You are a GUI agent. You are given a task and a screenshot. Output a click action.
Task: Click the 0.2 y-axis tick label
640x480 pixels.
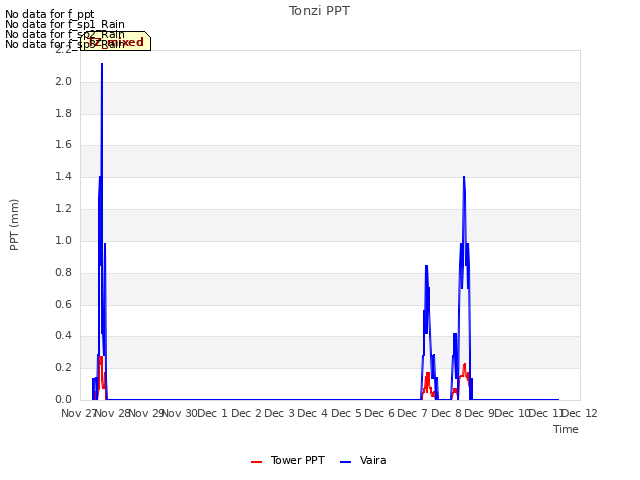63,368
